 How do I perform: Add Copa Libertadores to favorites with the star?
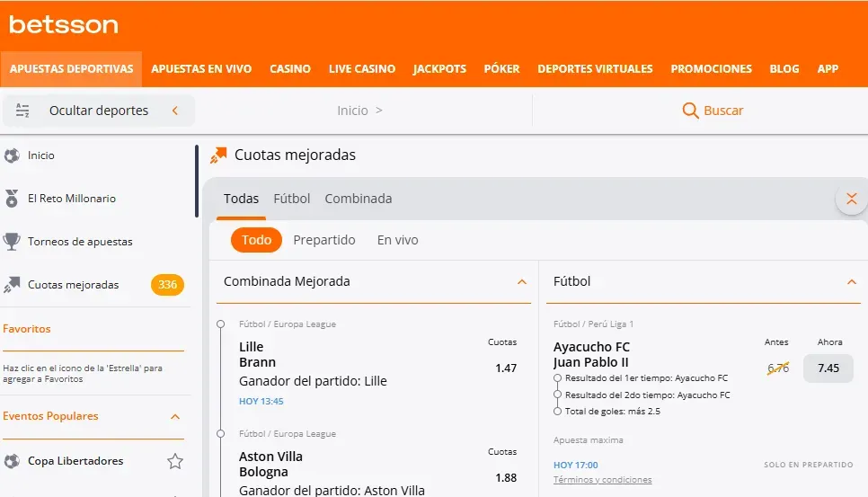pos(175,461)
